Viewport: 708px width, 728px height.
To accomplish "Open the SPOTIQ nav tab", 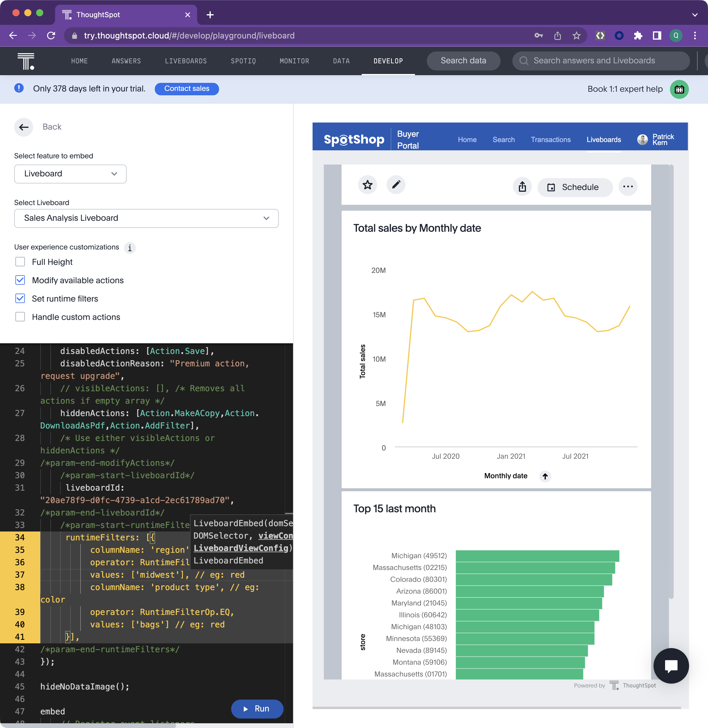I will click(x=243, y=61).
